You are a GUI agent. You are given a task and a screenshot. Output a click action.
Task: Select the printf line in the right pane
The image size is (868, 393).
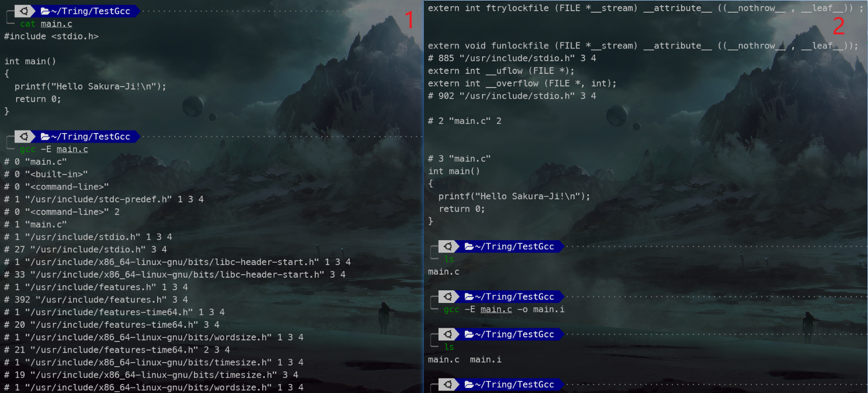coord(514,196)
